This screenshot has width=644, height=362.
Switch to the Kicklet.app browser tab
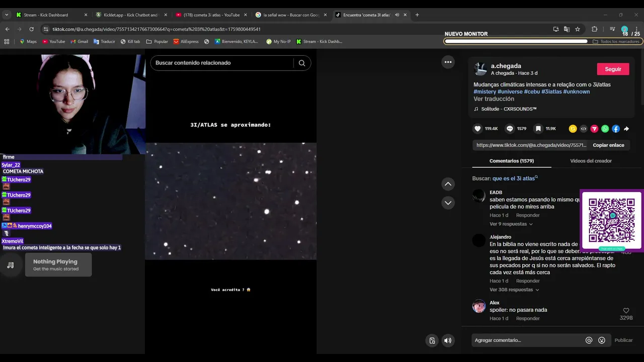click(x=131, y=15)
